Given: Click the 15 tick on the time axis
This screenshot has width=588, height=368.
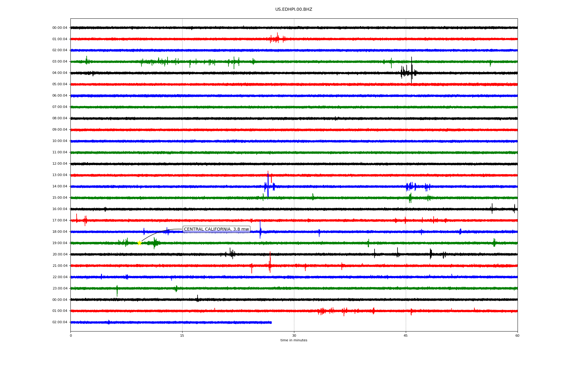Looking at the screenshot, I should (182, 335).
